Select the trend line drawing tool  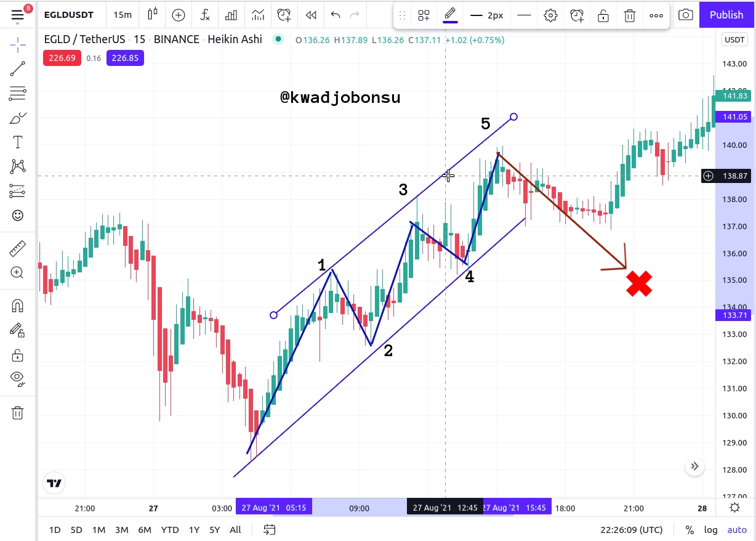click(18, 69)
